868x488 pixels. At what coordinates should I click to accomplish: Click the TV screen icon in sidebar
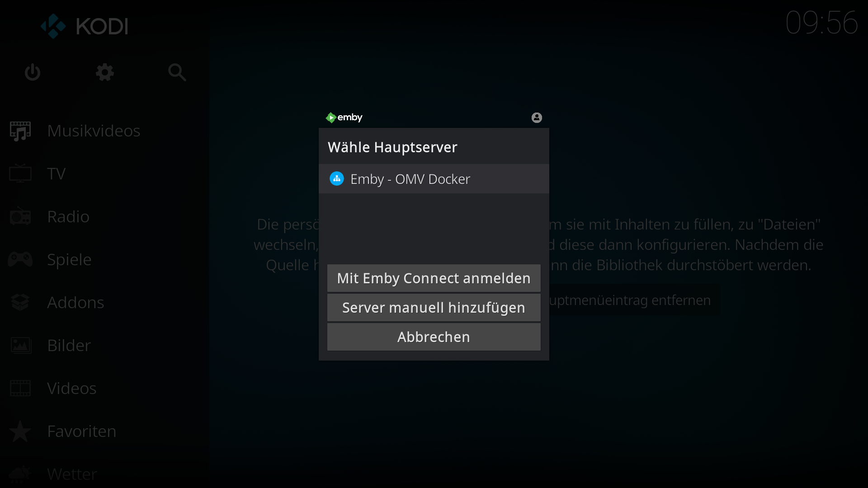point(20,174)
